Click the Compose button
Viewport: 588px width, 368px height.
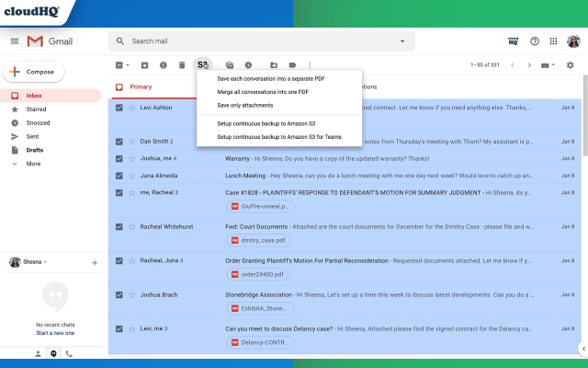(33, 72)
